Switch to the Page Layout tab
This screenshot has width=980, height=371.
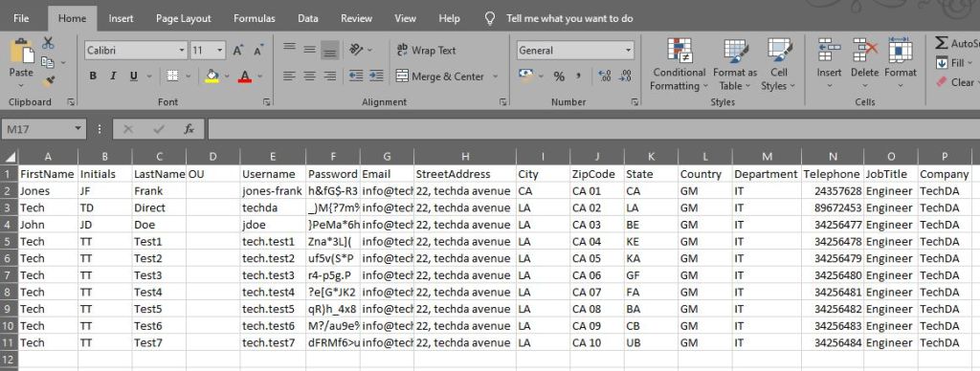click(184, 19)
